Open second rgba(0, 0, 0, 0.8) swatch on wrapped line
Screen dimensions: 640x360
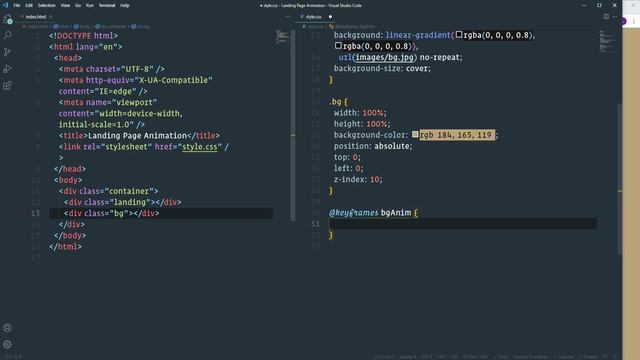click(x=338, y=46)
